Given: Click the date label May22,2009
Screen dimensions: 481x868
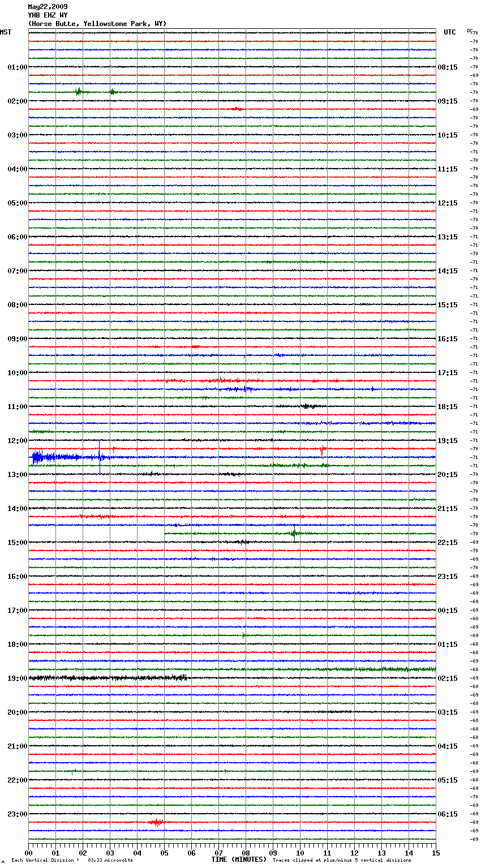Looking at the screenshot, I should point(48,7).
